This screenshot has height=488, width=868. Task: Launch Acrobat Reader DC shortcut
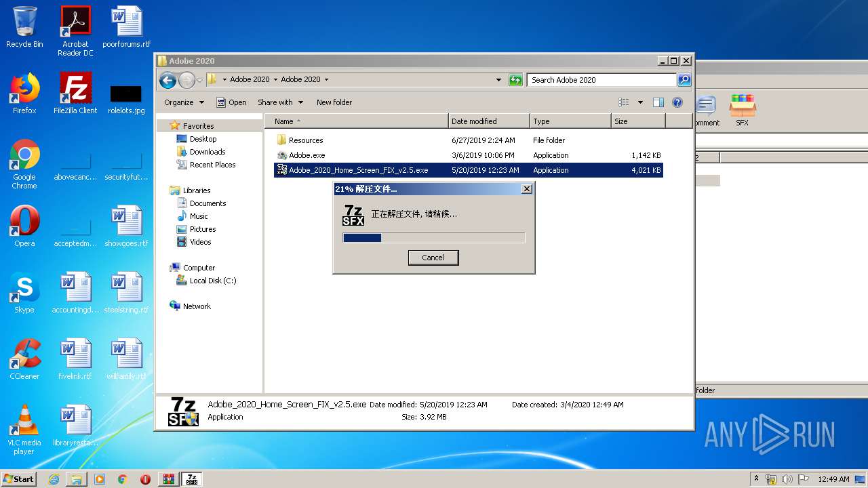75,31
